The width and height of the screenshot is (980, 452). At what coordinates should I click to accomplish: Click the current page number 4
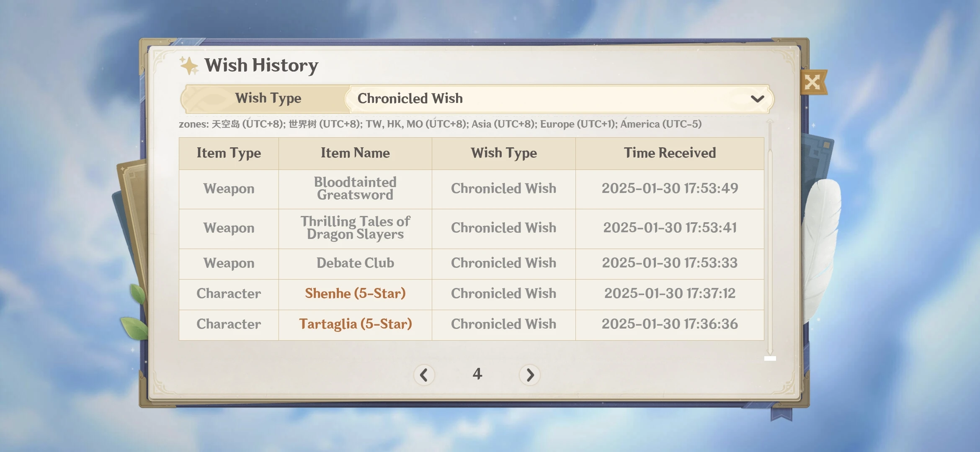point(477,375)
